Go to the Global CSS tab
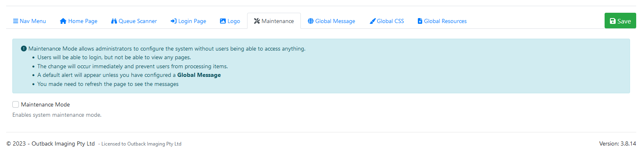This screenshot has width=644, height=155. [x=387, y=21]
